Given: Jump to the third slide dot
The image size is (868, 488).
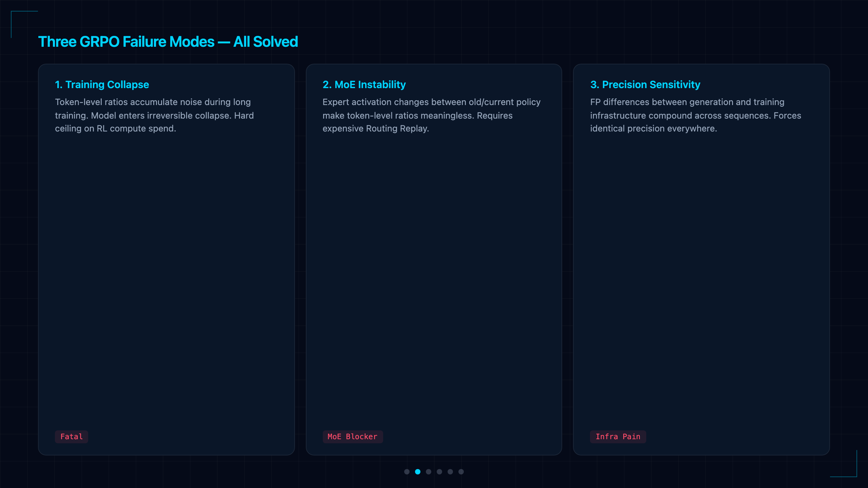Looking at the screenshot, I should (x=429, y=472).
